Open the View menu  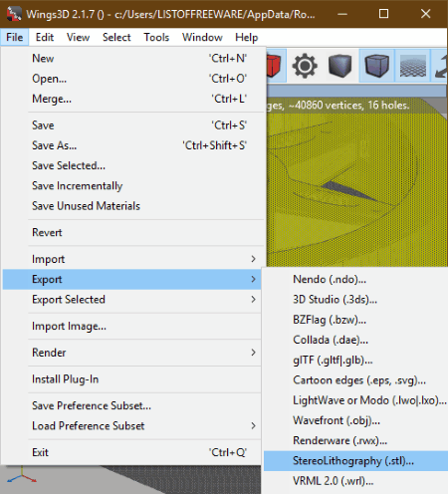(x=78, y=37)
